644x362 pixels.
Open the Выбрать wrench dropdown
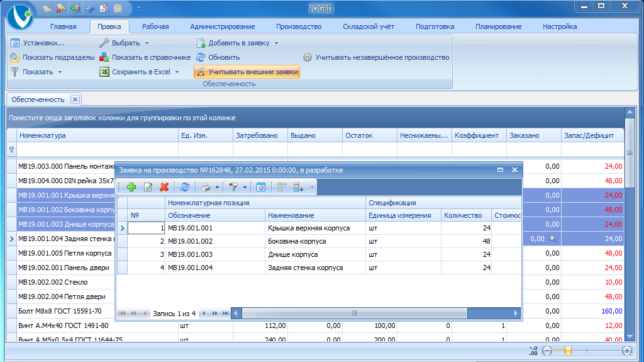[124, 43]
